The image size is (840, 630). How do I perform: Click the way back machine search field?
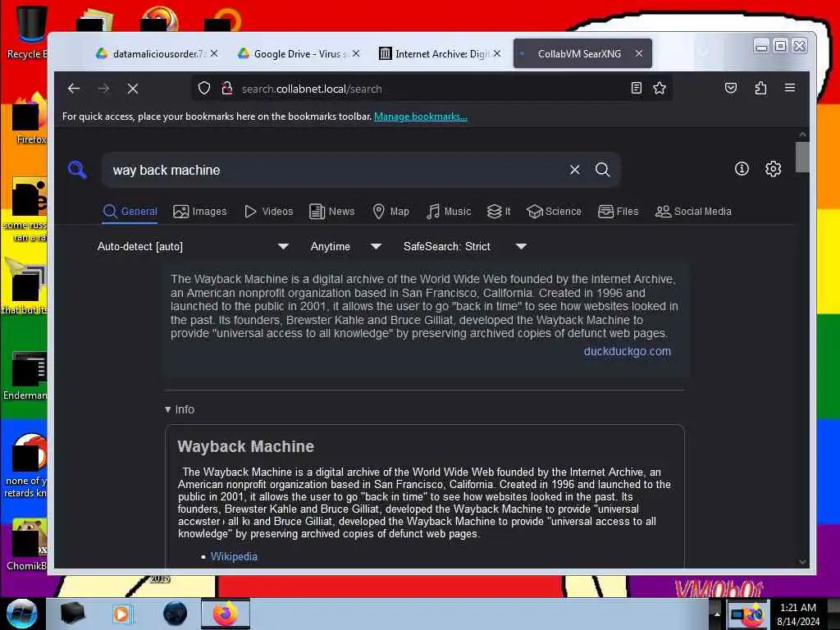[x=337, y=170]
